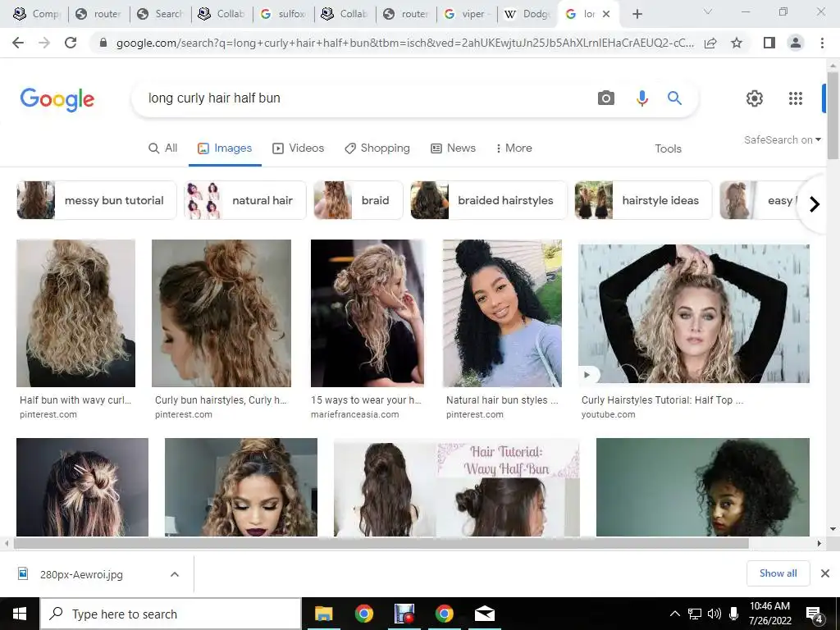The image size is (840, 630).
Task: Select hairstyle ideas chip
Action: 643,200
